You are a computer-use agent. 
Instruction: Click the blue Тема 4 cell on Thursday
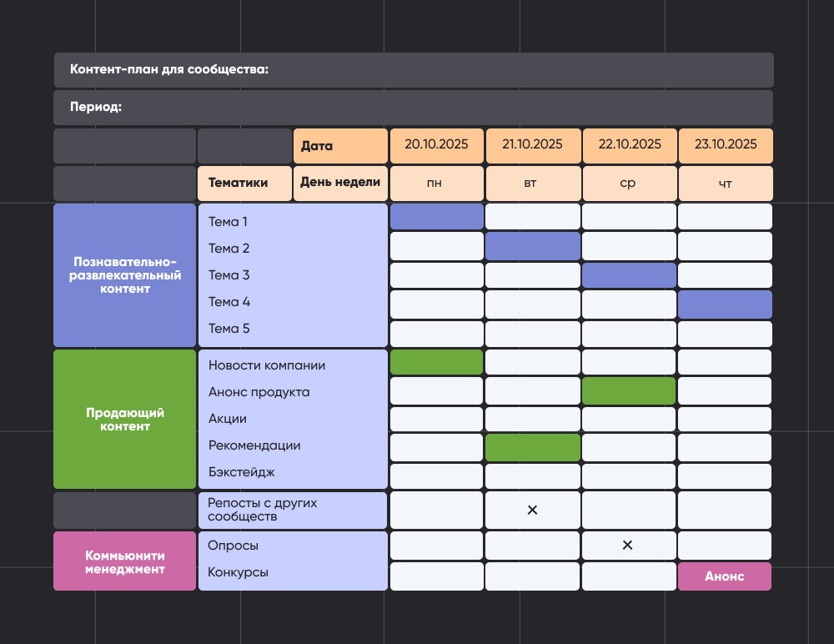[x=725, y=304]
